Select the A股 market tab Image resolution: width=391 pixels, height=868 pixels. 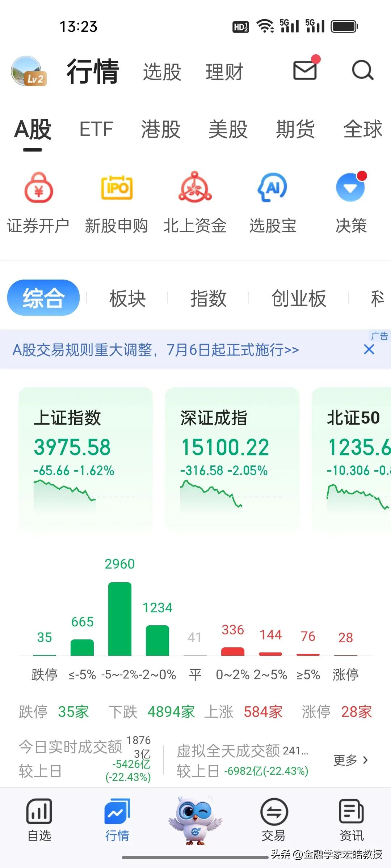tap(33, 129)
